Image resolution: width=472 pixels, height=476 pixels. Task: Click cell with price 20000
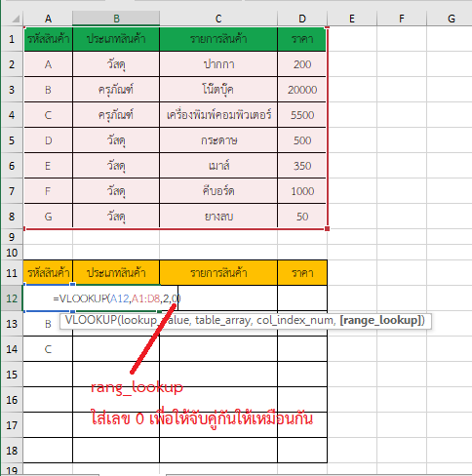302,90
